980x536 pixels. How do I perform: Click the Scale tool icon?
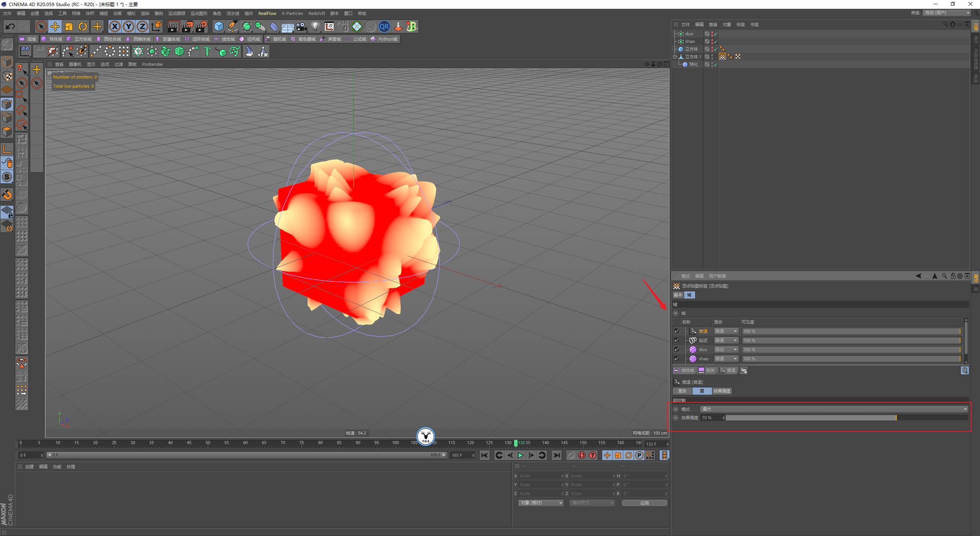tap(69, 26)
